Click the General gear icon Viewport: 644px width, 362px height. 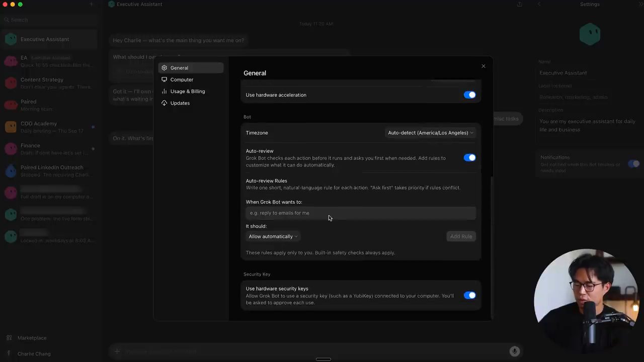click(164, 68)
